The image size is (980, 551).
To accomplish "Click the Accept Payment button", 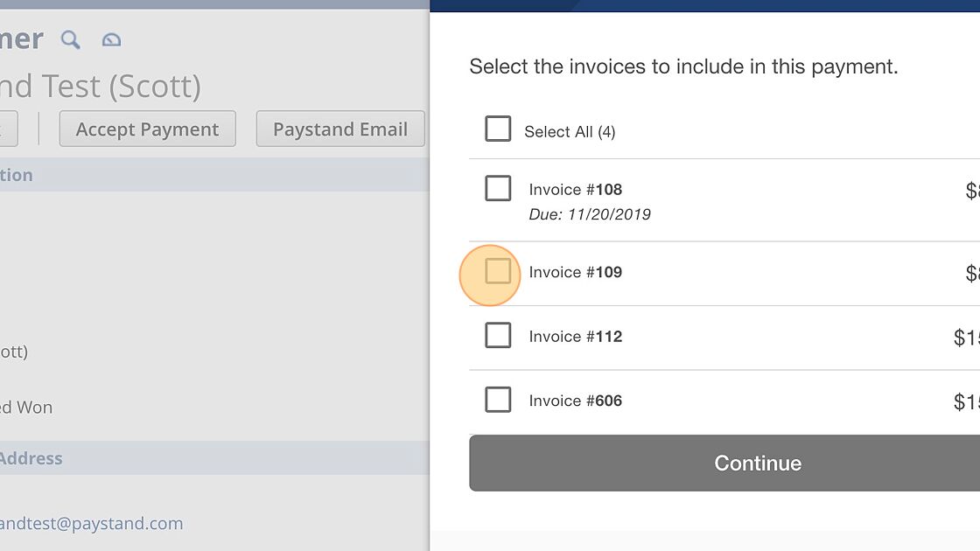I will pyautogui.click(x=148, y=129).
